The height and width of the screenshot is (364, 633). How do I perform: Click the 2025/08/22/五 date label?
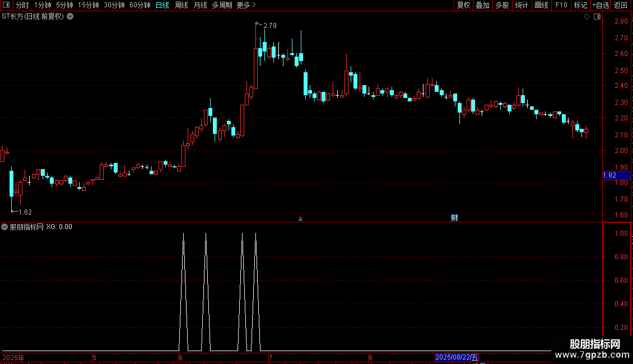click(x=457, y=357)
